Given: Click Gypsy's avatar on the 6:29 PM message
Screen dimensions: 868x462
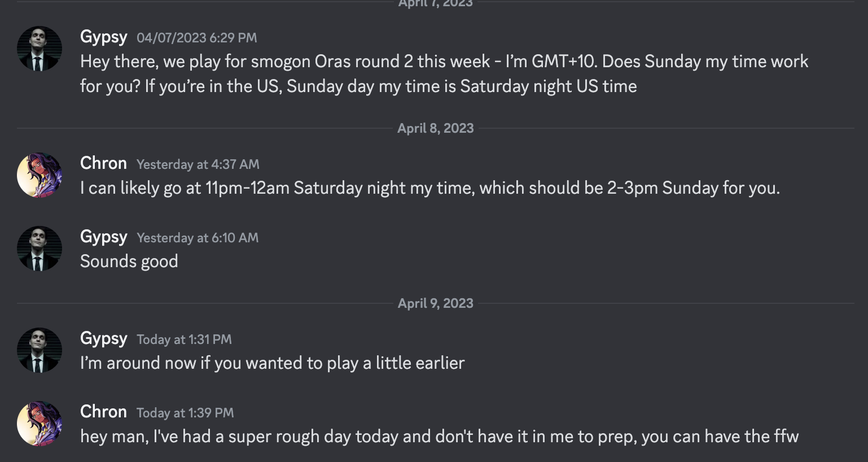Looking at the screenshot, I should coord(40,49).
